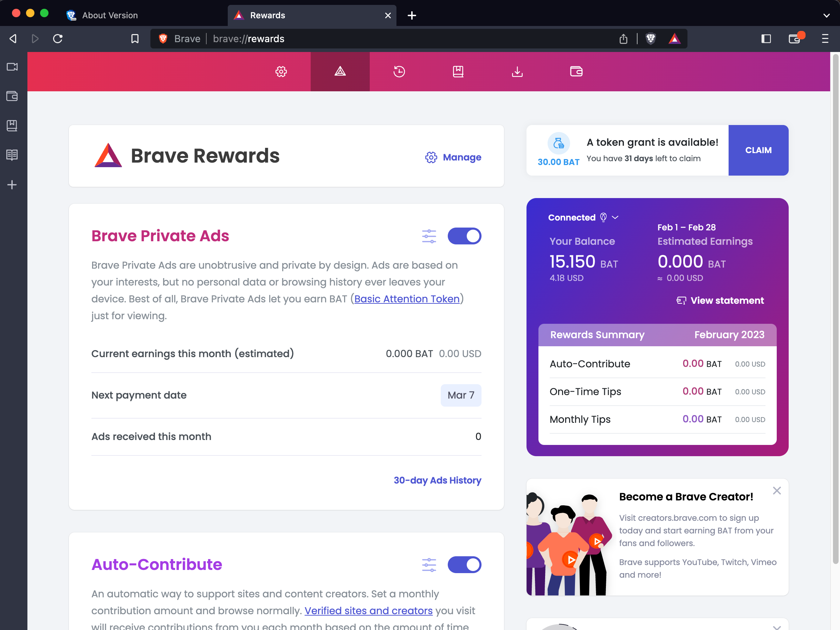Screen dimensions: 840x630
Task: Expand the Connected wallet dropdown
Action: pos(615,217)
